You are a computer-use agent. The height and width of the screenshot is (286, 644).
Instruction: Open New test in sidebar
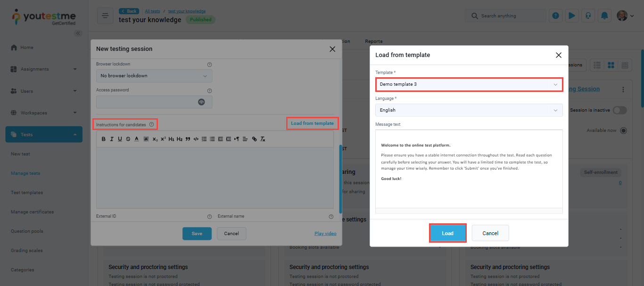[x=21, y=154]
